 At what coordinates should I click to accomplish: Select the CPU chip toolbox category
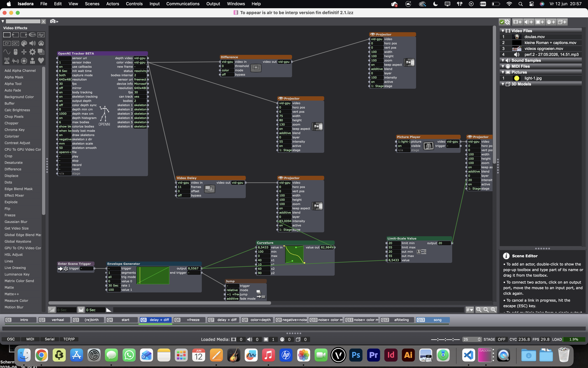[24, 61]
